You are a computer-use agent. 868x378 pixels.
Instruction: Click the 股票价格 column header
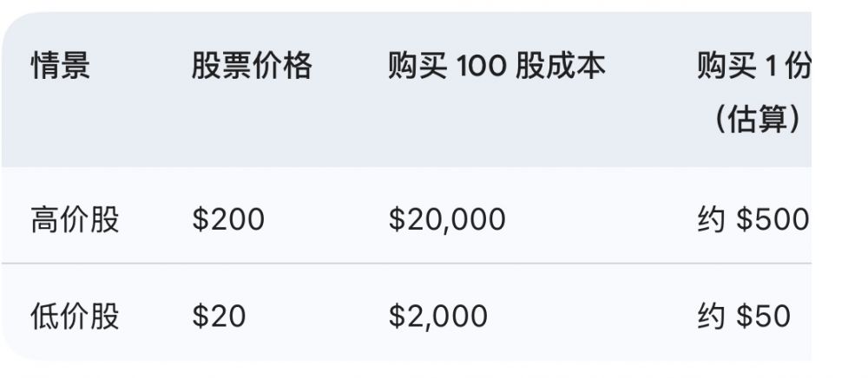coord(251,66)
